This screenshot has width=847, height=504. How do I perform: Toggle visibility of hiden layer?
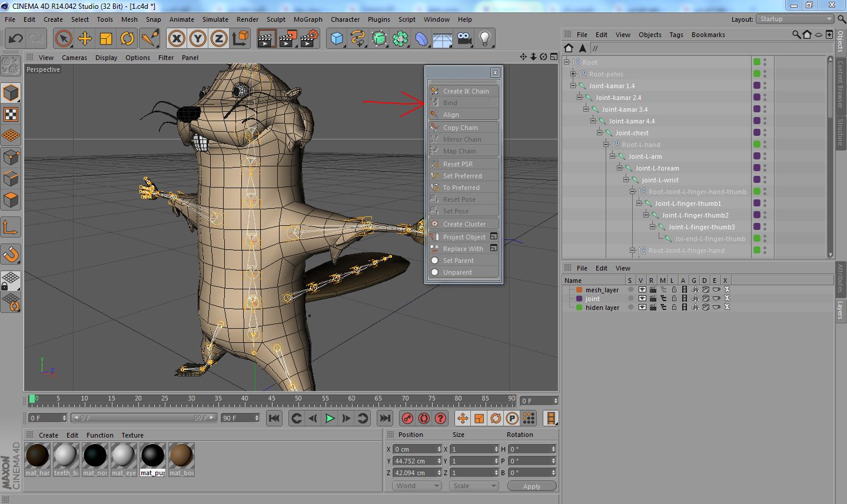(x=642, y=307)
